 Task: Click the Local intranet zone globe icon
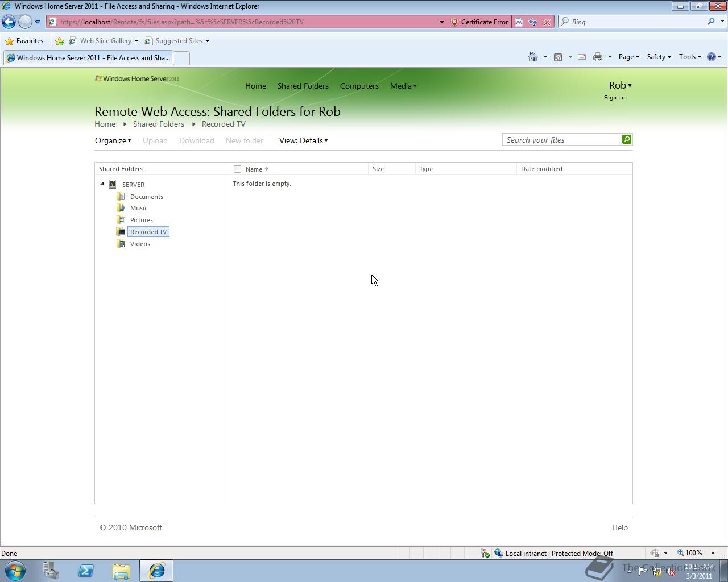[498, 553]
